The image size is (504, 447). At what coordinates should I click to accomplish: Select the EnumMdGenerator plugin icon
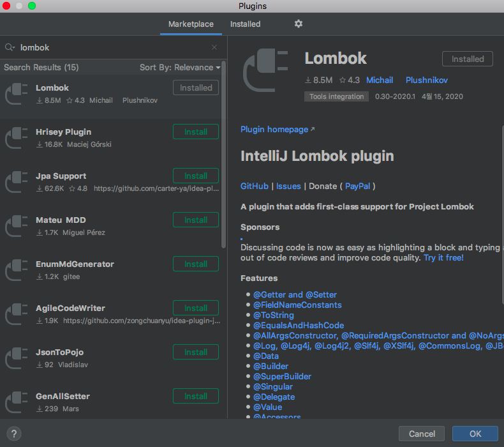pyautogui.click(x=17, y=270)
